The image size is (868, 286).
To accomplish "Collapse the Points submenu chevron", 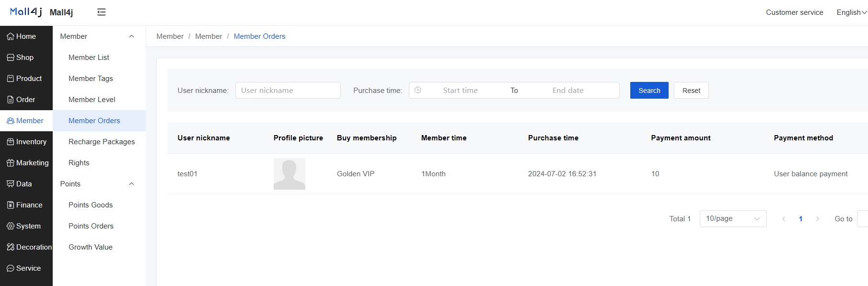I will click(x=131, y=184).
